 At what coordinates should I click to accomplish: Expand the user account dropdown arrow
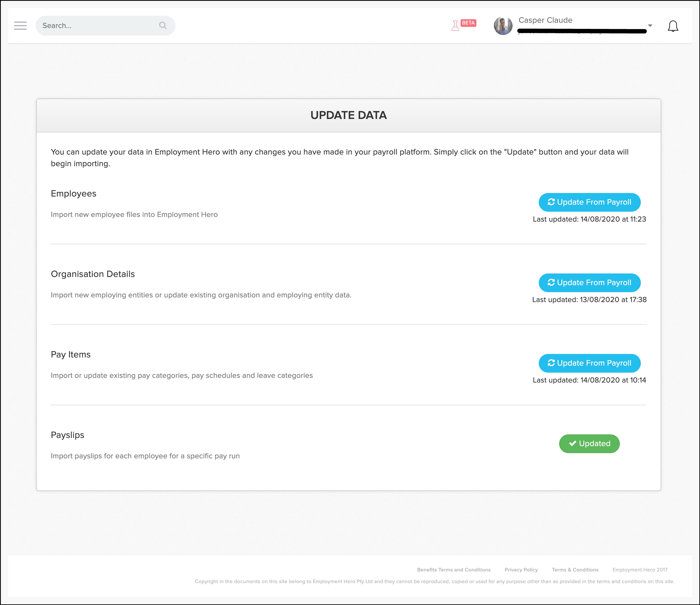650,26
